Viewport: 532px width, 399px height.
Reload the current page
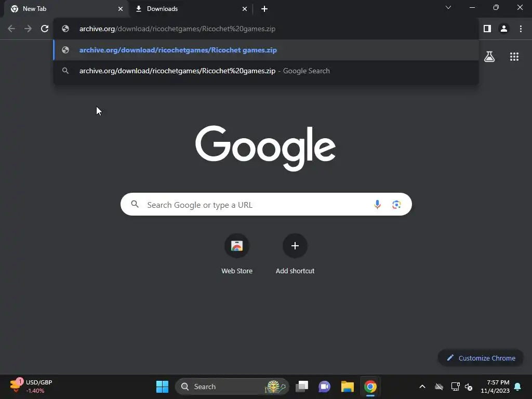pyautogui.click(x=45, y=29)
